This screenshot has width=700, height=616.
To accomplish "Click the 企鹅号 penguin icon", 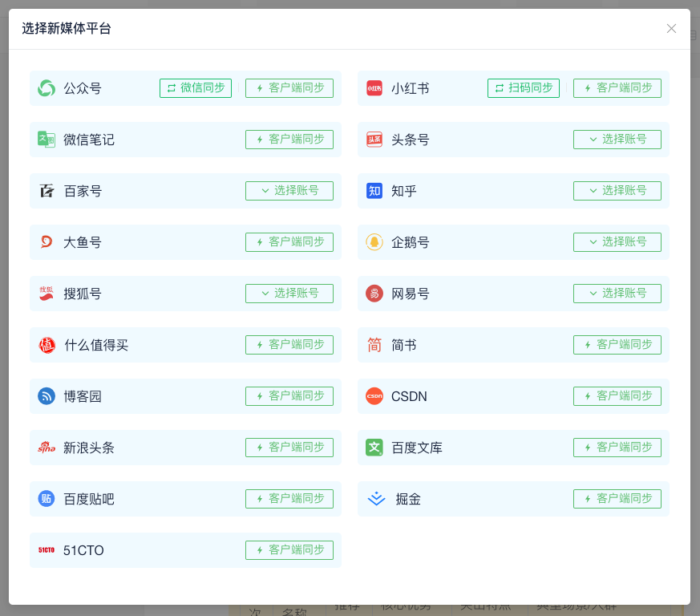I will [x=374, y=242].
